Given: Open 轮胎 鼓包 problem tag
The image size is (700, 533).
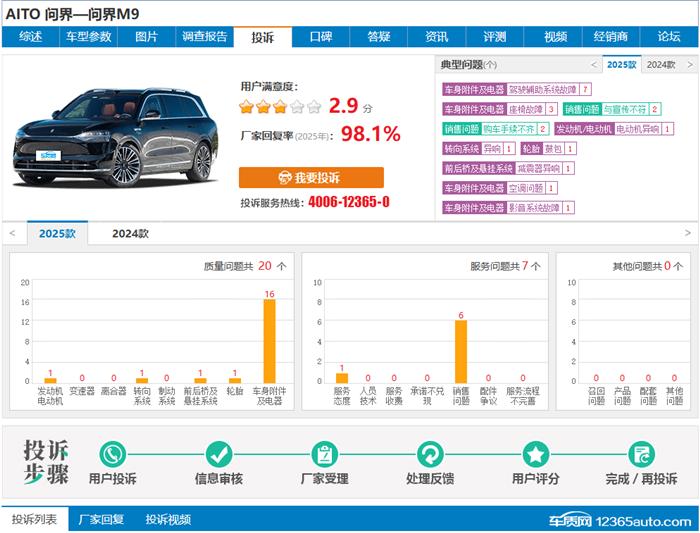Looking at the screenshot, I should point(549,149).
